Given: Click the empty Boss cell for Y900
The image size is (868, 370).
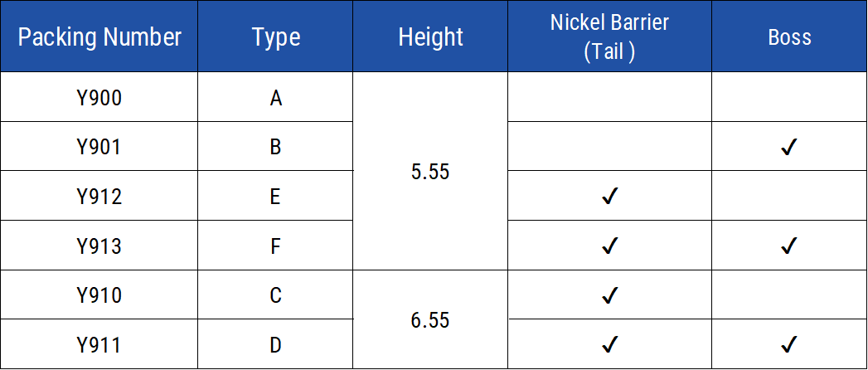Looking at the screenshot, I should [788, 98].
